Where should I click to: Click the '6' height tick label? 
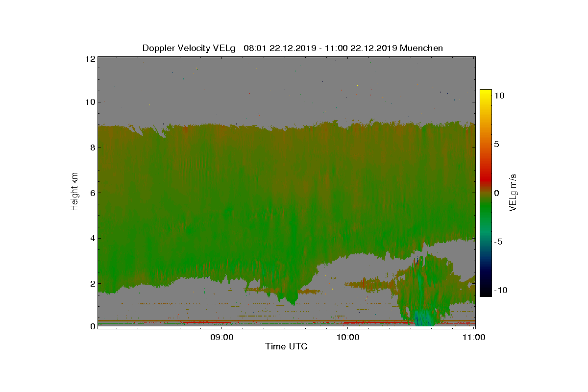92,193
